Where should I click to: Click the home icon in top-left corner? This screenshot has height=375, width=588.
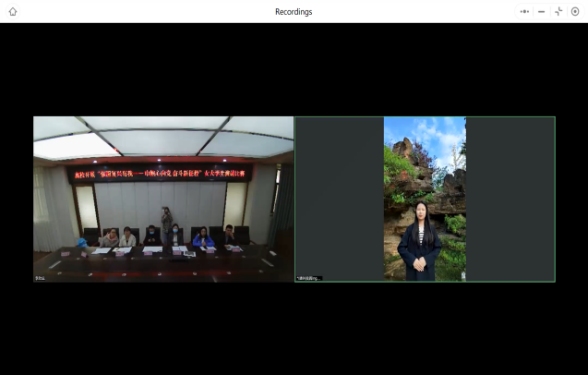click(13, 11)
